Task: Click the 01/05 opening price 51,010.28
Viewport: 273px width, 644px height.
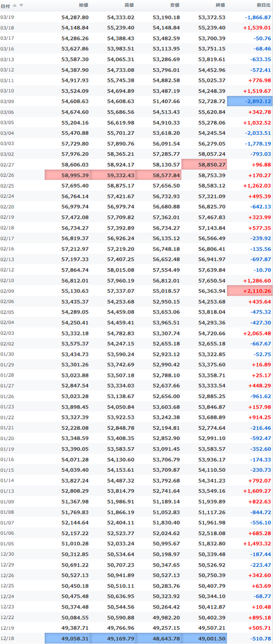Action: pyautogui.click(x=75, y=543)
